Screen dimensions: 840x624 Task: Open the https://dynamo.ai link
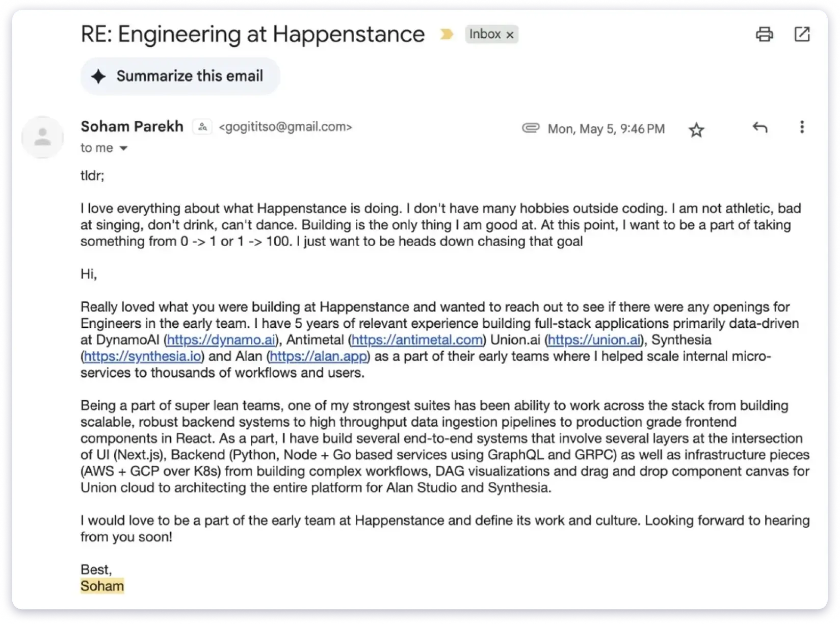(220, 340)
